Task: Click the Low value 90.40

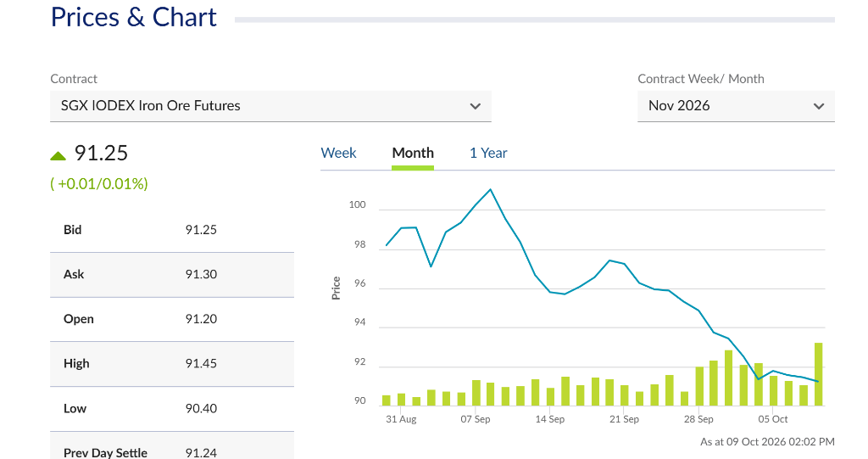Action: point(201,409)
